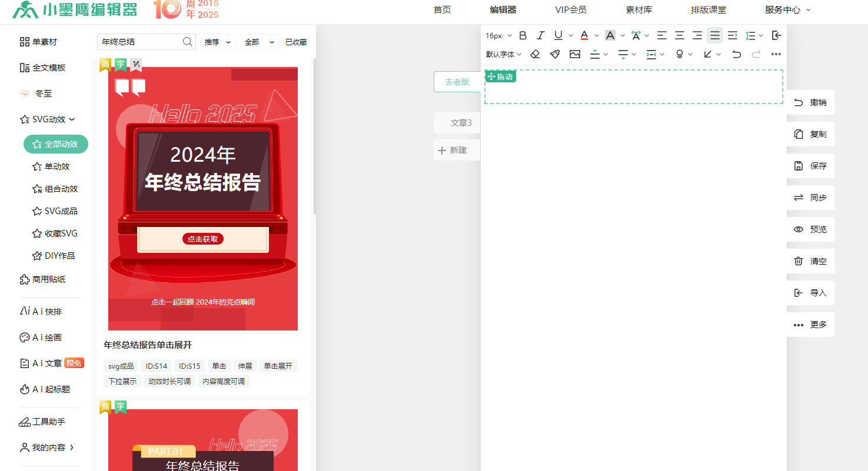Open the 素材库 menu item
The image size is (868, 471).
(x=638, y=10)
